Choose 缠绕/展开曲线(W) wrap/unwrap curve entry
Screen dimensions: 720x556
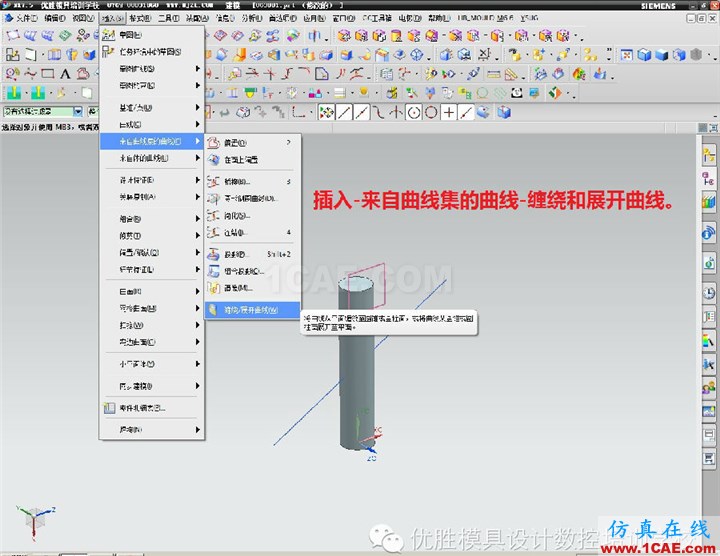(253, 310)
